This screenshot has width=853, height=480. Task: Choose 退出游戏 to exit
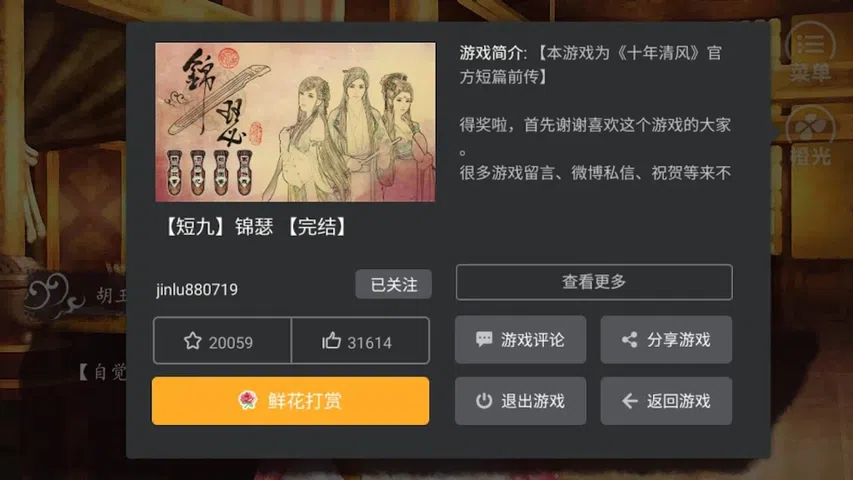tap(521, 401)
